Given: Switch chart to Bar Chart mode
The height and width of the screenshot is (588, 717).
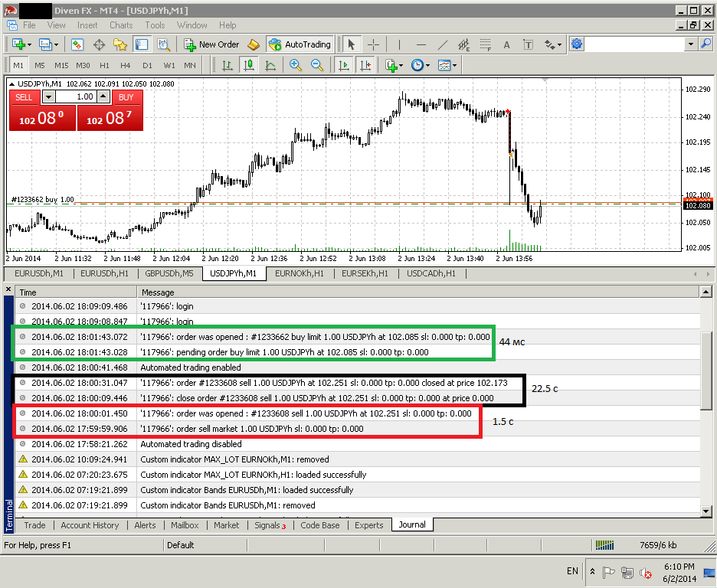Looking at the screenshot, I should (228, 65).
